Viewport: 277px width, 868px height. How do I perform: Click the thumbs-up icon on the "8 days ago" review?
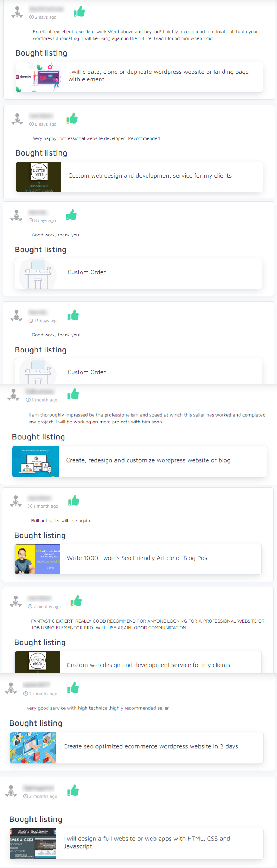pos(71,215)
